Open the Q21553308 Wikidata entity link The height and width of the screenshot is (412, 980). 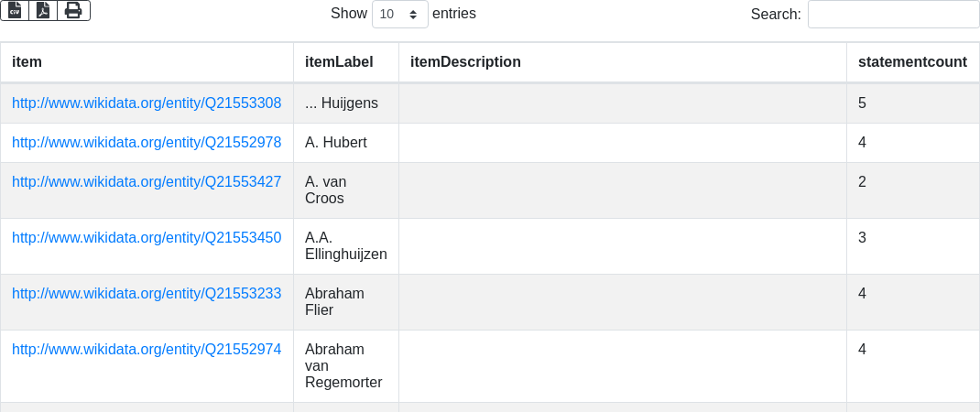(147, 103)
